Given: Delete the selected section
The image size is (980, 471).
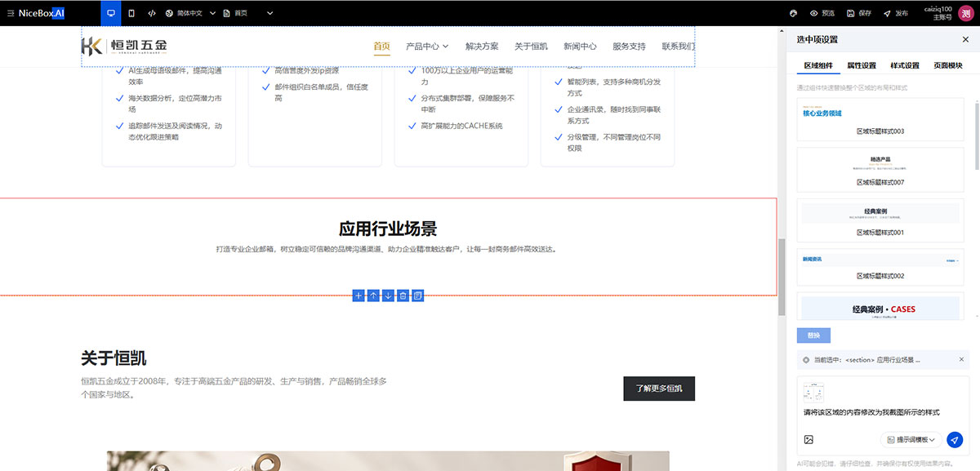Looking at the screenshot, I should pos(403,295).
